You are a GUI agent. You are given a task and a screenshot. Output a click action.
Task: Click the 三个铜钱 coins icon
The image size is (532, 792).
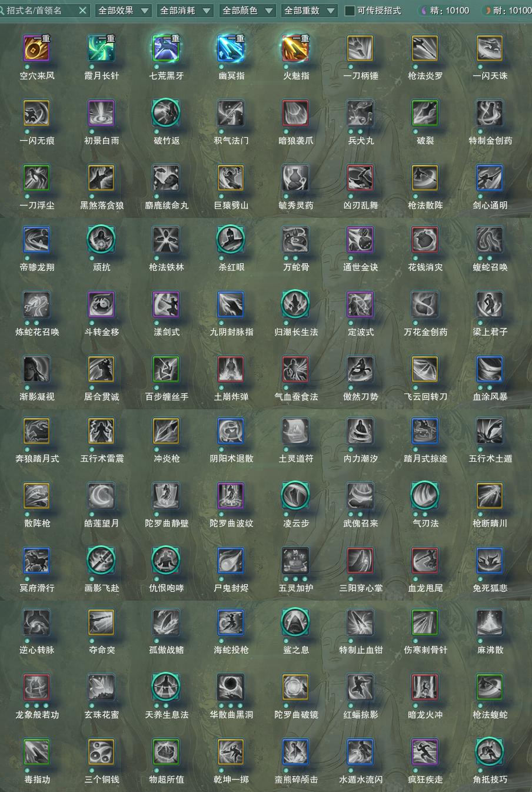pyautogui.click(x=101, y=751)
